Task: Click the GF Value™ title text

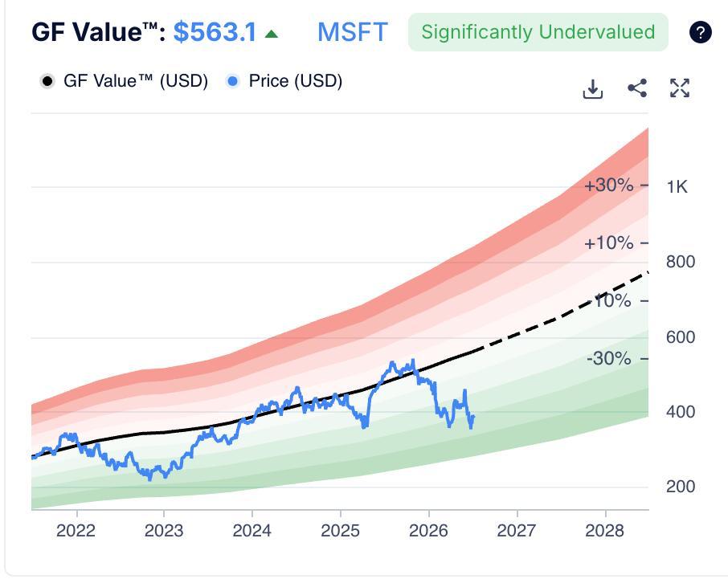Action: pyautogui.click(x=98, y=32)
